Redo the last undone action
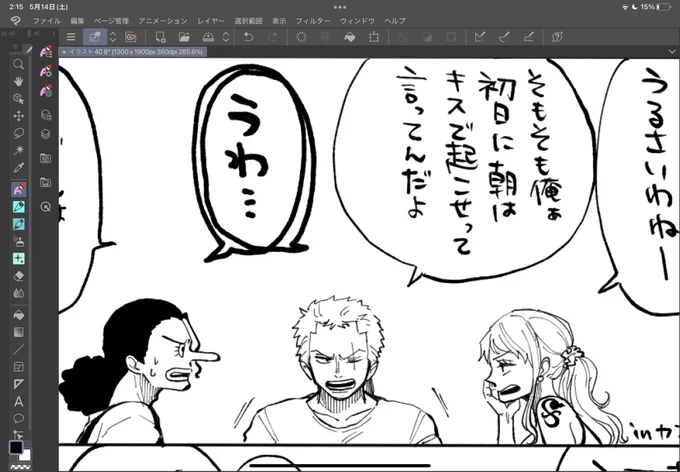This screenshot has height=472, width=680. 272,37
